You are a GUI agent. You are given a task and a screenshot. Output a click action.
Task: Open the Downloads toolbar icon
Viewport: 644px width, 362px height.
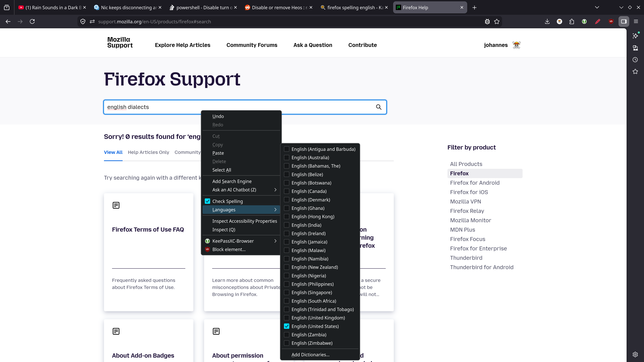[547, 21]
